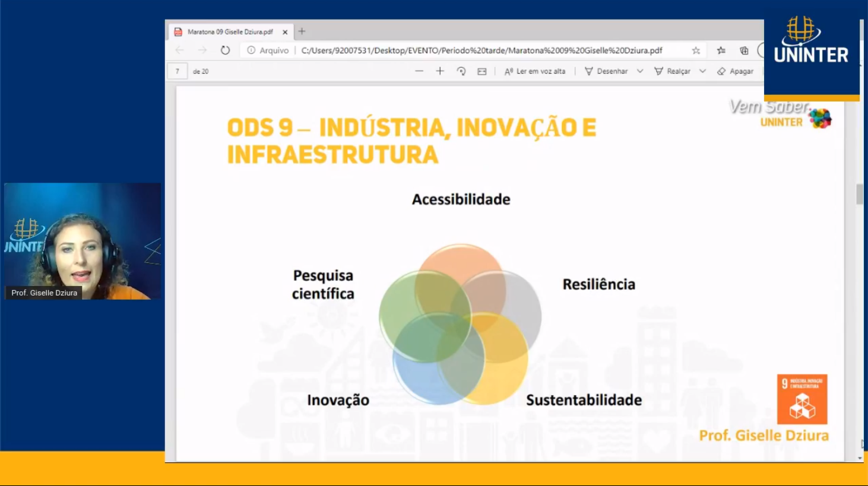Close the Maratona 09 PDF tab

click(x=285, y=32)
